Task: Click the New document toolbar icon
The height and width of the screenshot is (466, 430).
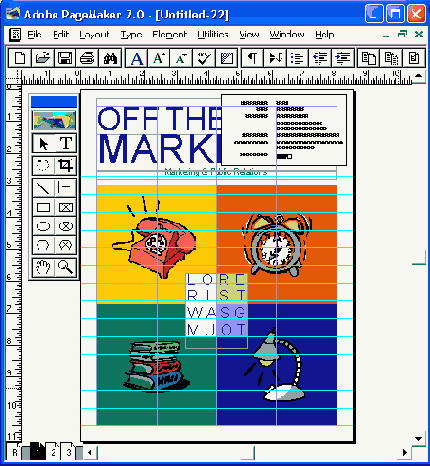Action: point(20,58)
